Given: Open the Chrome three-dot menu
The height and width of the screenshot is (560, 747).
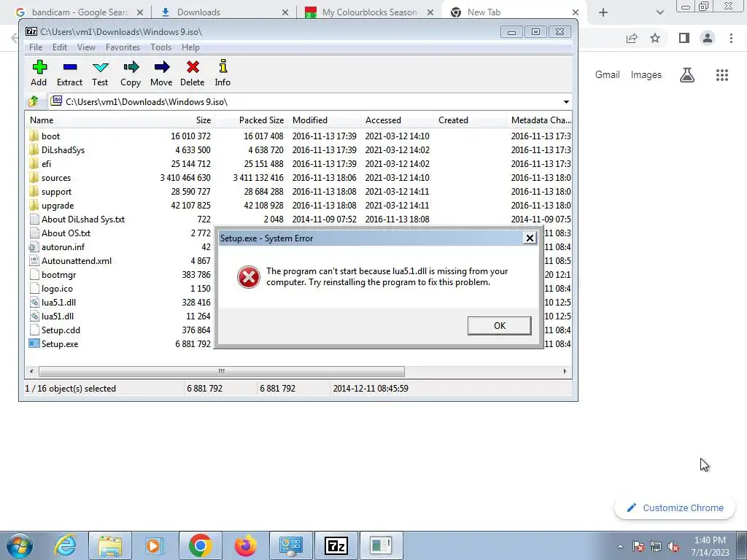Looking at the screenshot, I should 731,38.
